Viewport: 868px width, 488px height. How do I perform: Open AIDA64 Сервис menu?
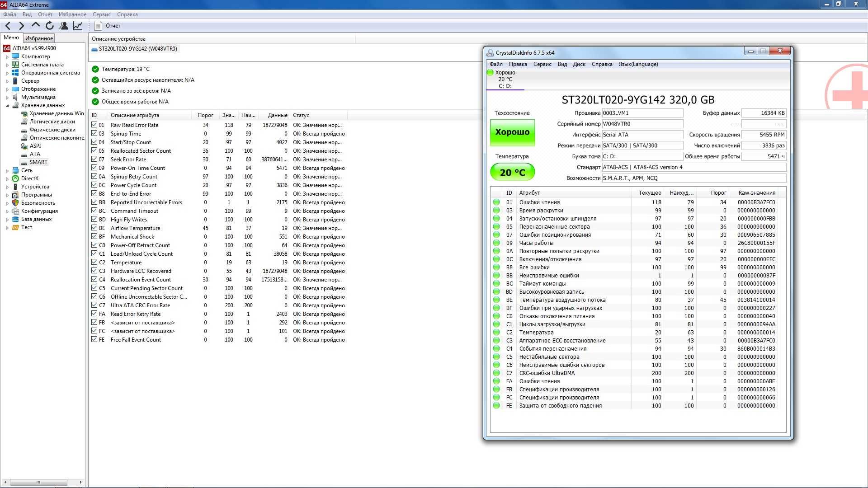[102, 14]
